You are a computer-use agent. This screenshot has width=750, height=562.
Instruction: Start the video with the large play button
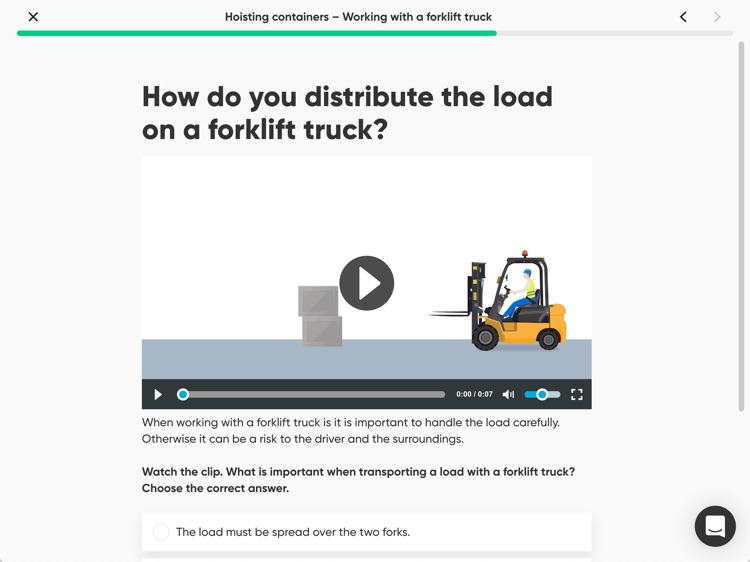click(366, 283)
